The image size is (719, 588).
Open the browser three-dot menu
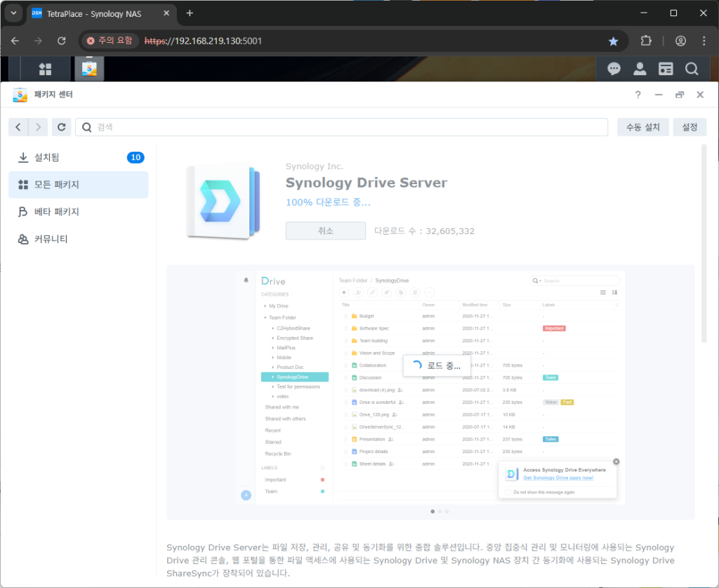704,41
